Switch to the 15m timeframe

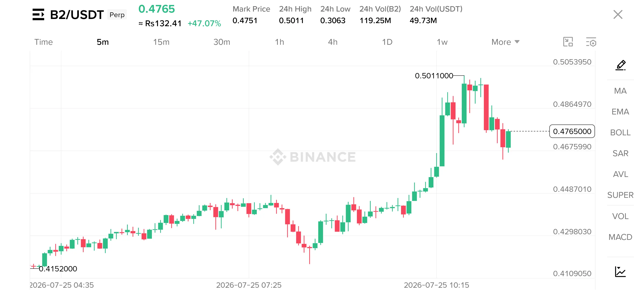click(161, 42)
